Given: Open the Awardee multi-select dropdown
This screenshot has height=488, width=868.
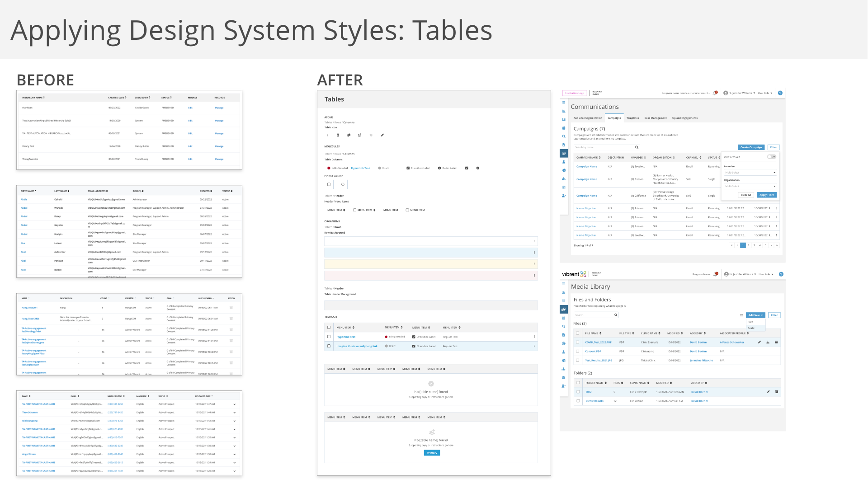Looking at the screenshot, I should point(750,173).
